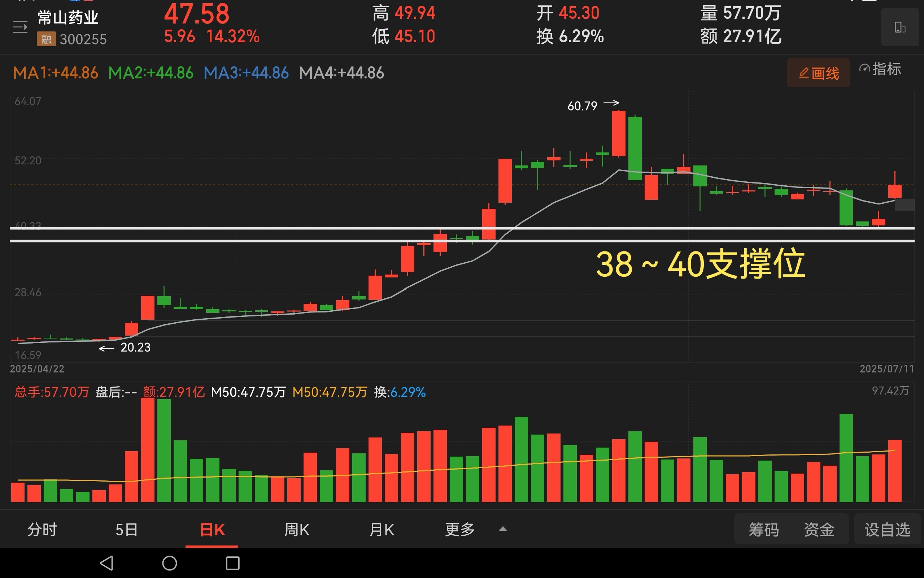Tap the up arrow next to 更多
924x578 pixels.
503,529
